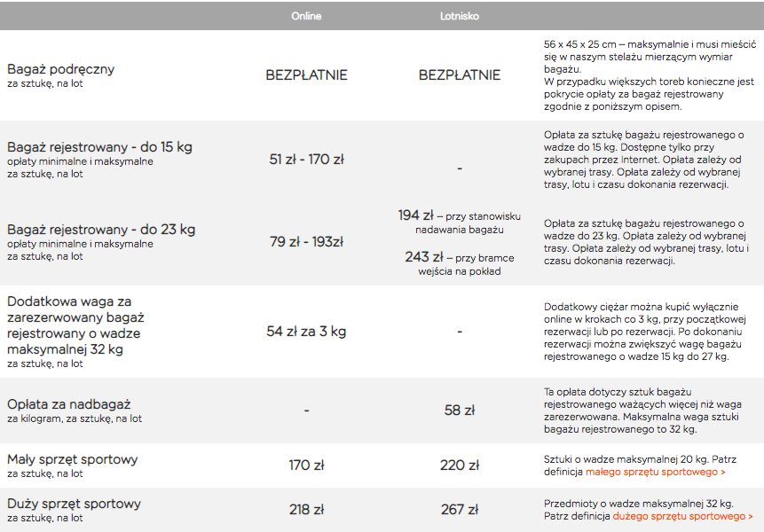This screenshot has width=764, height=532.
Task: Select the Bagaż rejestrowany - do 23 kg title
Action: point(101,230)
